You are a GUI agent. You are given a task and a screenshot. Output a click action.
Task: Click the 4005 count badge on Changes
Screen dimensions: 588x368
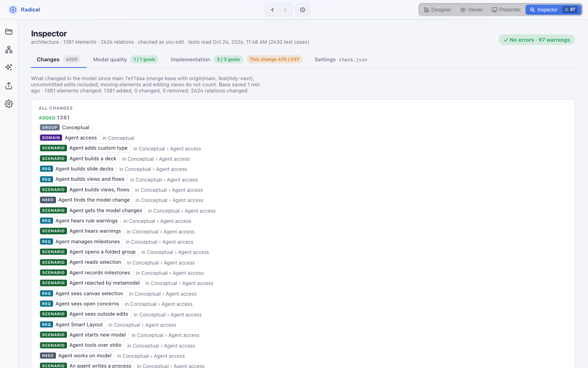(72, 60)
